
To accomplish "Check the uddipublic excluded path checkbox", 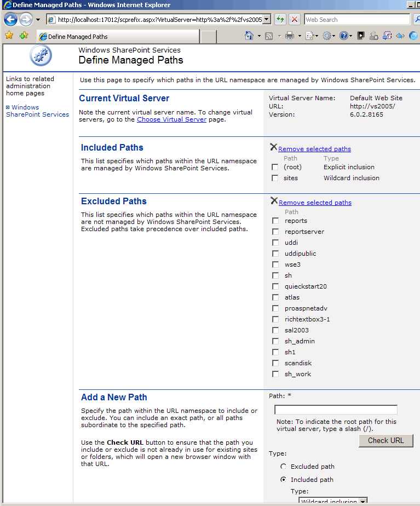I will tap(275, 254).
